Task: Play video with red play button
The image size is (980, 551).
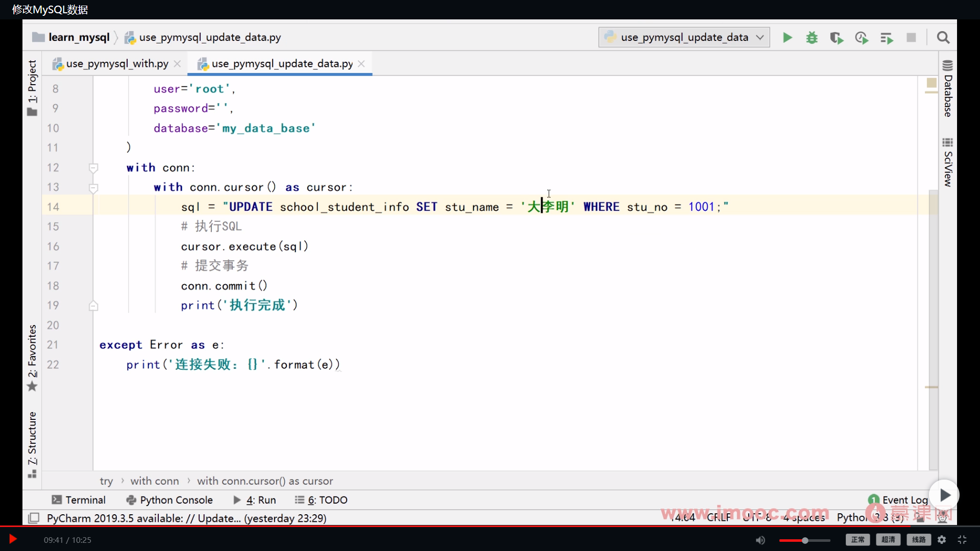Action: tap(13, 539)
